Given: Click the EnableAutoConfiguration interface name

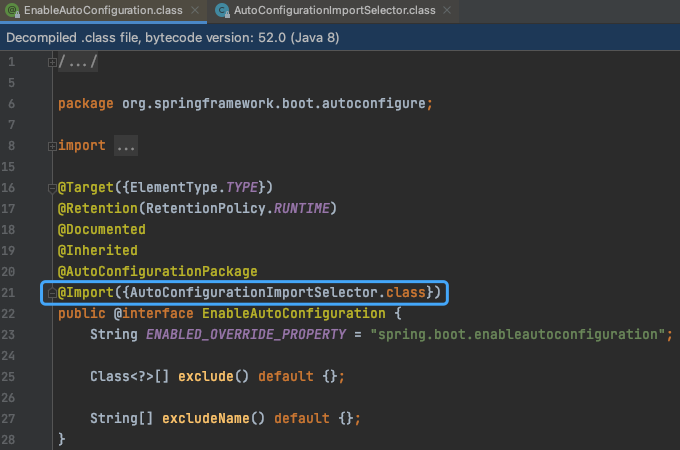Looking at the screenshot, I should click(x=294, y=313).
